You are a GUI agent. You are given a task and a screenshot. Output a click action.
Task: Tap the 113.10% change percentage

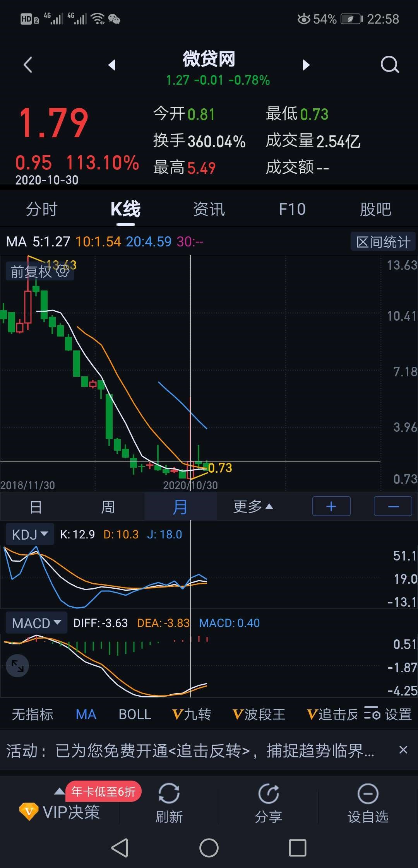pos(103,162)
